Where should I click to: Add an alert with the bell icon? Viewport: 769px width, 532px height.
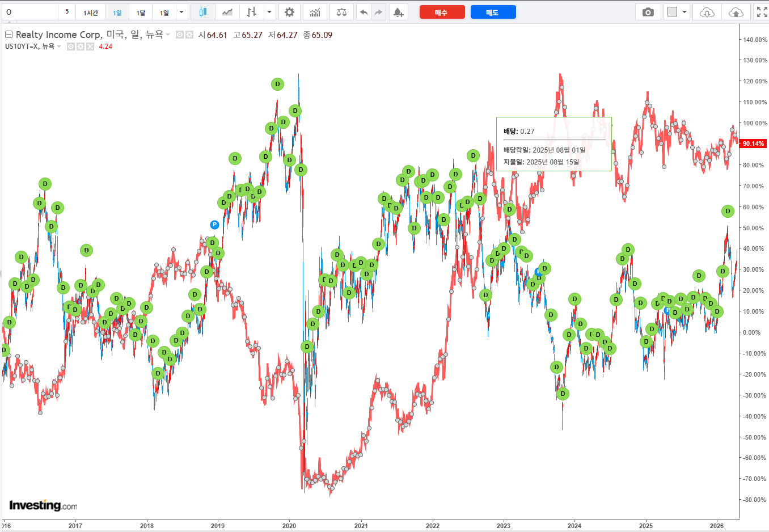[x=399, y=12]
